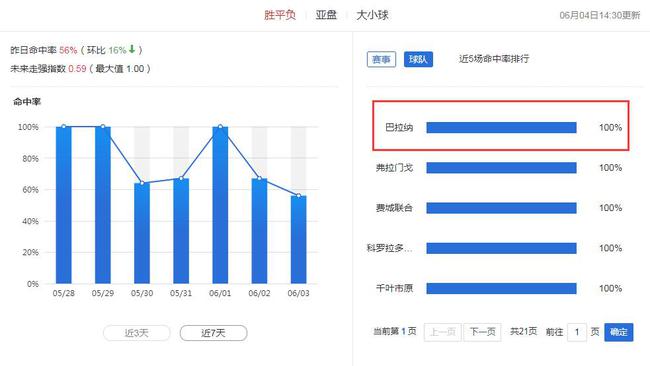Select the 05/30 bar in chart
The height and width of the screenshot is (366, 650).
(142, 233)
